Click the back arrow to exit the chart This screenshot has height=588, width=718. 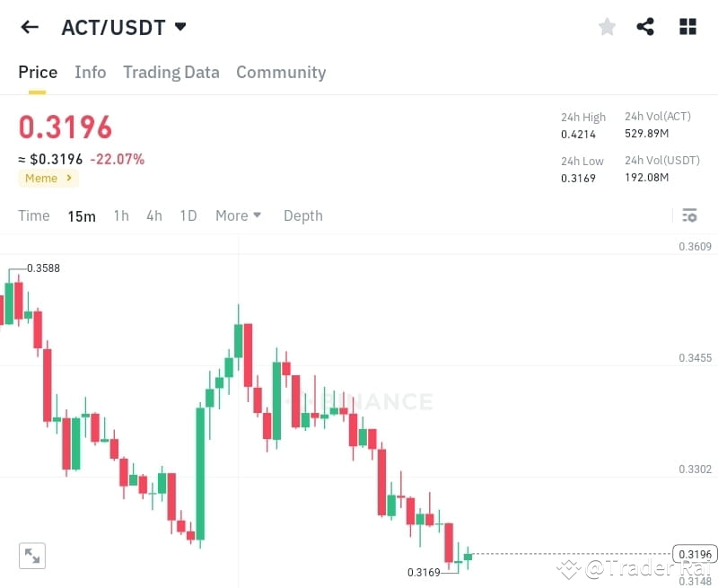tap(29, 27)
